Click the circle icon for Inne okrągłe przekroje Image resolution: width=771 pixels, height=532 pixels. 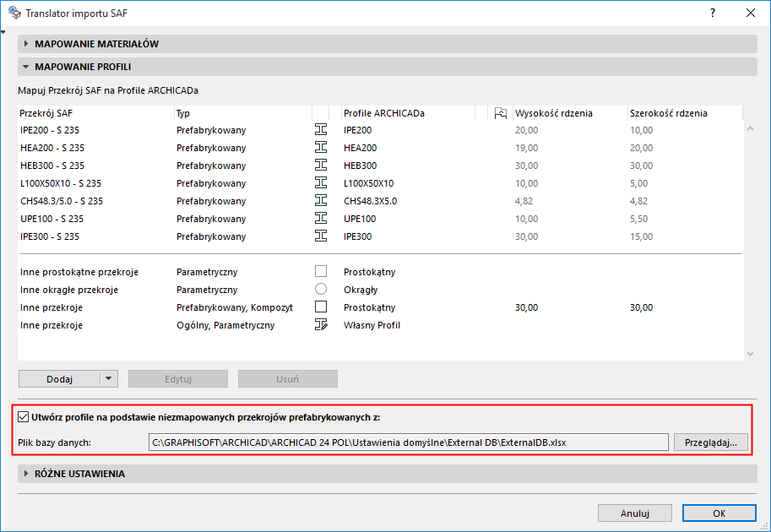(321, 289)
